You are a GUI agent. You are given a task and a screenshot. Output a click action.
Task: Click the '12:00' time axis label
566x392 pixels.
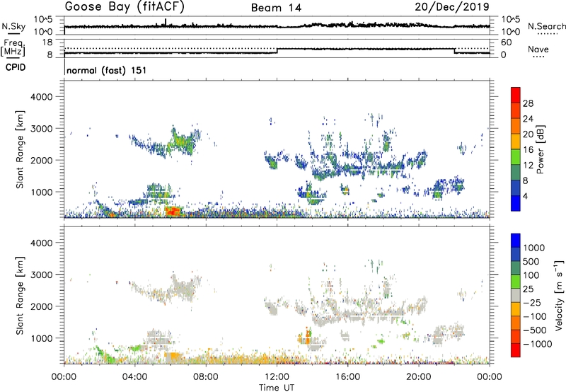[x=277, y=377]
